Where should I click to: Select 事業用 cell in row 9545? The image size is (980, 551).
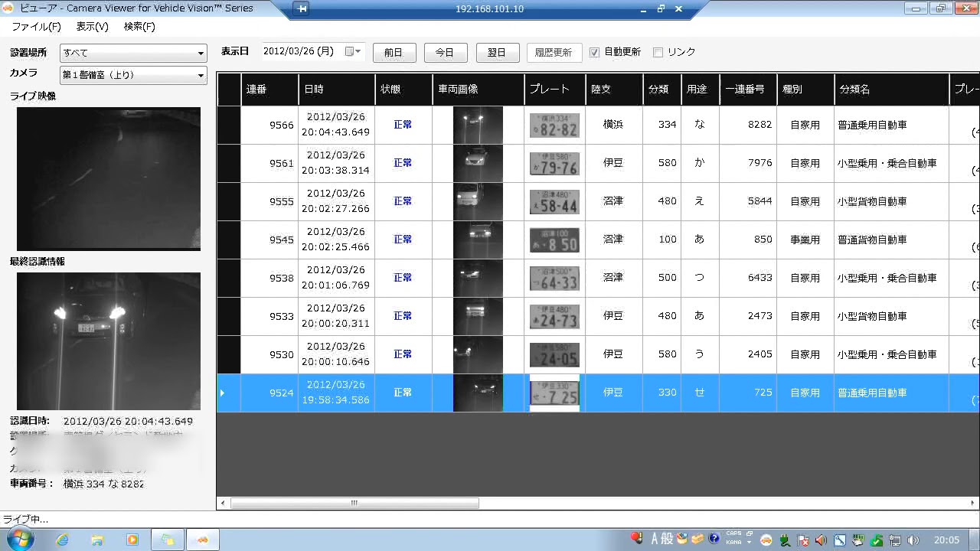pos(805,240)
